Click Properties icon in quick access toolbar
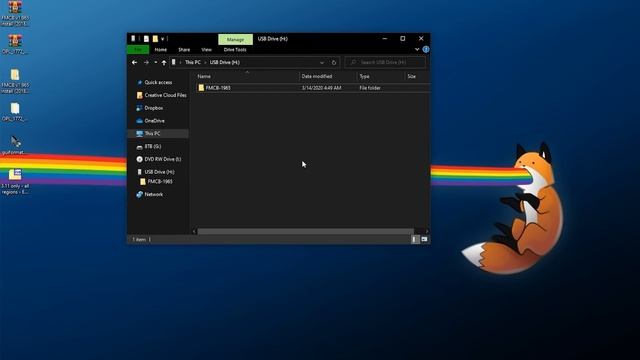This screenshot has width=640, height=360. pyautogui.click(x=146, y=39)
